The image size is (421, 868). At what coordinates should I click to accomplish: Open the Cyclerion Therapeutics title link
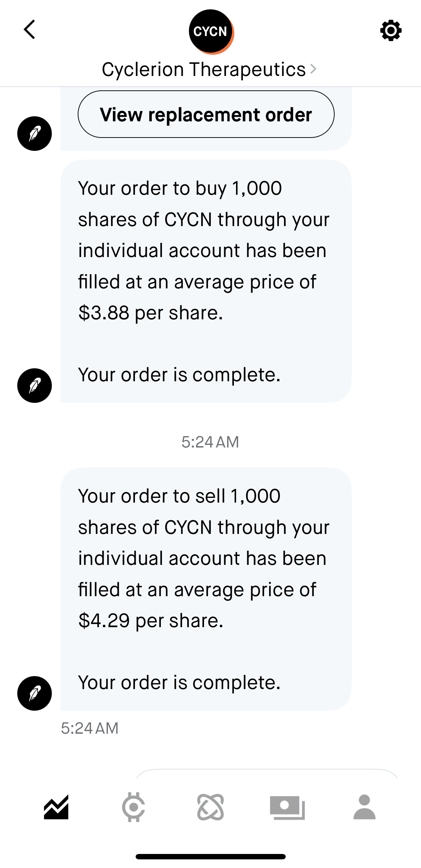coord(203,69)
